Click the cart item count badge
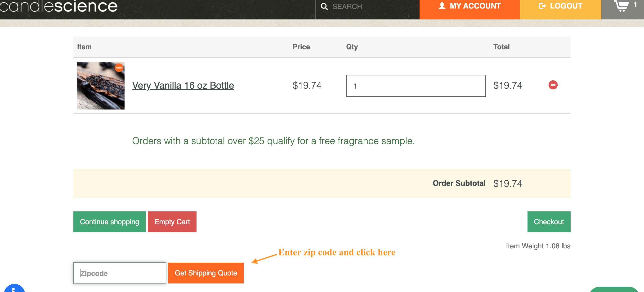This screenshot has width=644, height=292. tap(635, 5)
